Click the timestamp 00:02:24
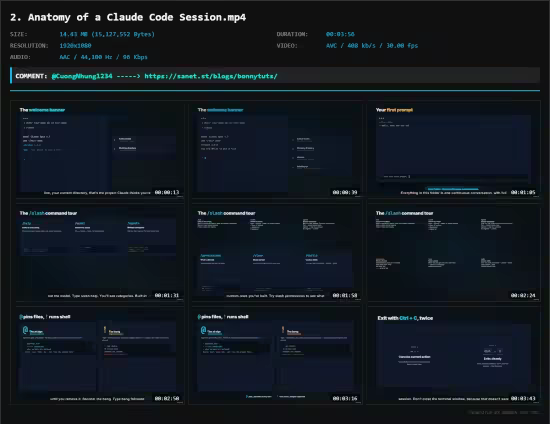Image resolution: width=550 pixels, height=424 pixels. 523,295
